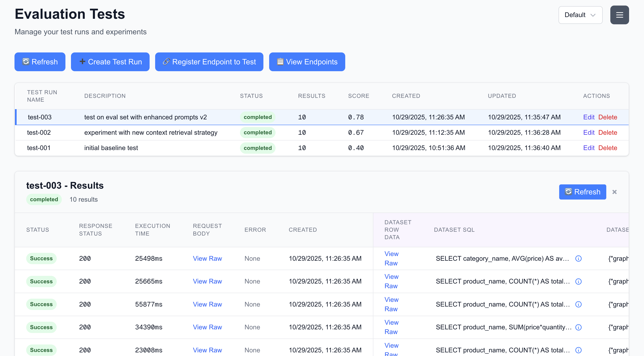The width and height of the screenshot is (644, 356).
Task: Click Score column header
Action: [358, 96]
